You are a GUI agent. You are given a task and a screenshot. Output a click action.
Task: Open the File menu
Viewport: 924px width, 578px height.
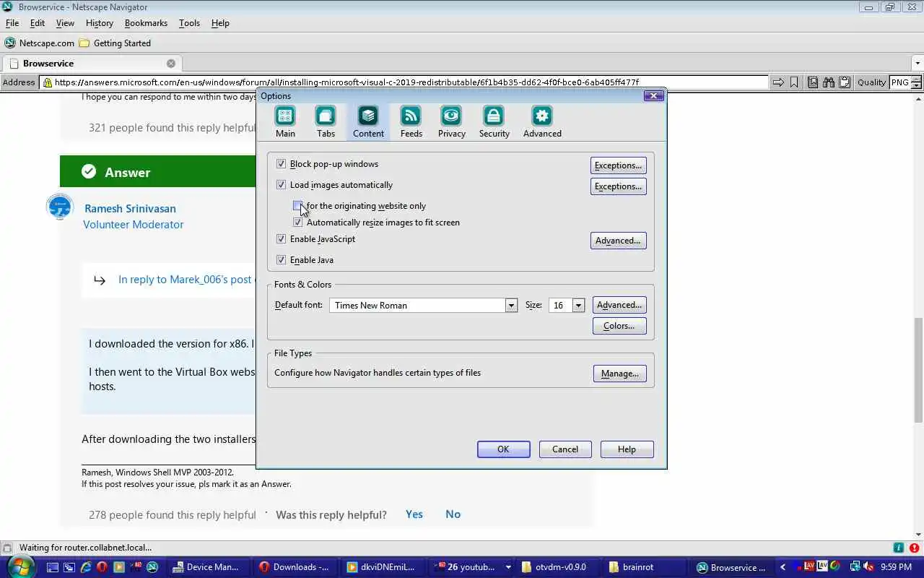point(12,23)
